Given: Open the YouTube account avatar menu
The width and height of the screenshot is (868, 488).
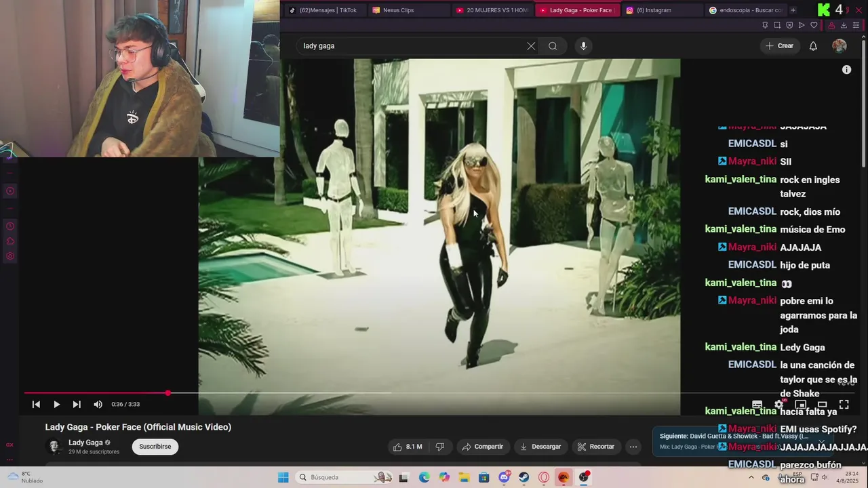Looking at the screenshot, I should coord(840,46).
